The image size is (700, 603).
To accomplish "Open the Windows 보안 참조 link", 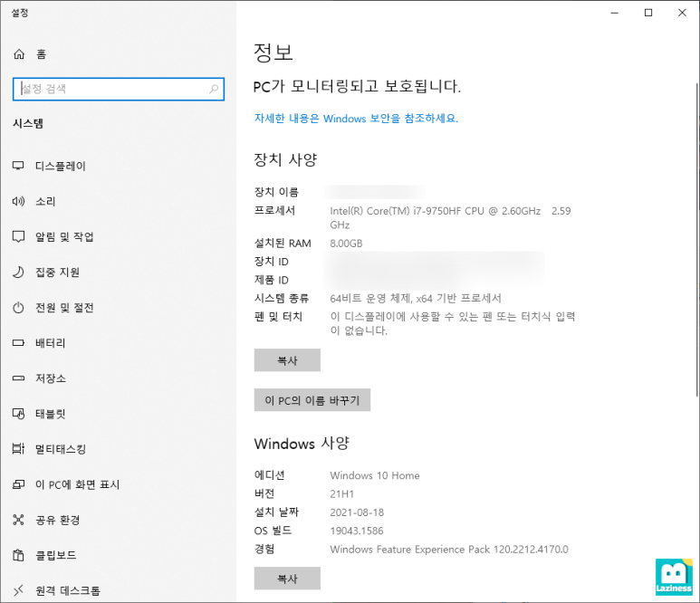I will [356, 119].
